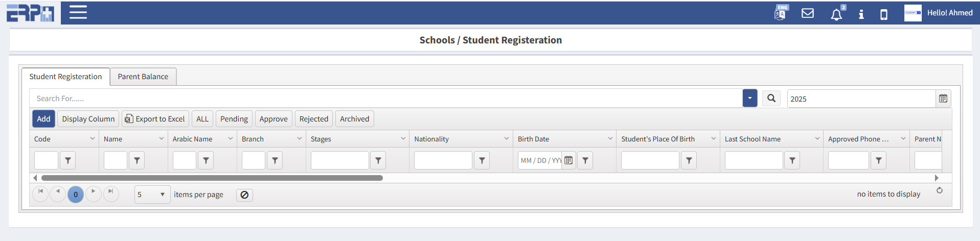Click the mobile phone icon

[884, 14]
